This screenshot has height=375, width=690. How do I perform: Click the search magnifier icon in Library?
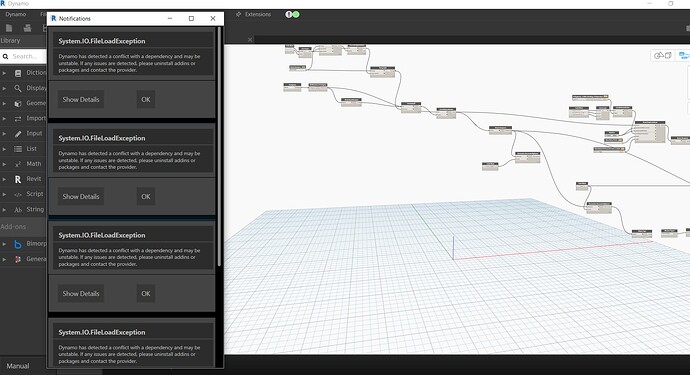[x=6, y=56]
